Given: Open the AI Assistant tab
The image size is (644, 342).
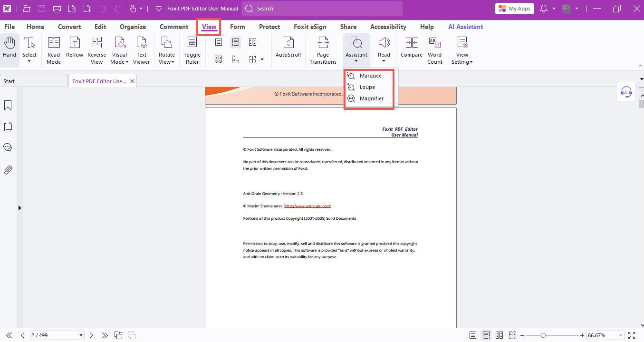Looking at the screenshot, I should coord(465,27).
